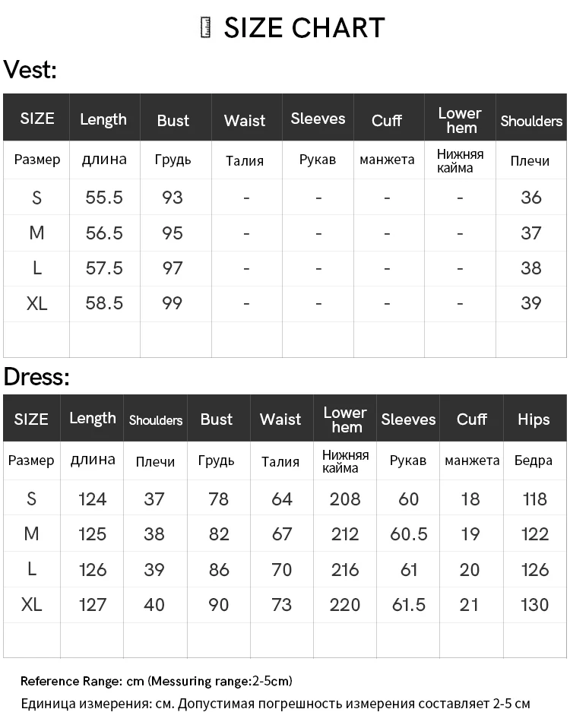Screen dimensions: 570x728
Task: Click Vest size M shoulders value 37
Action: (x=531, y=233)
